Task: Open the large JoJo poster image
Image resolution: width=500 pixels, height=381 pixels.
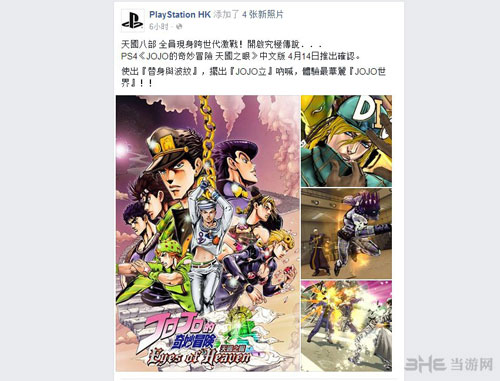Action: click(208, 233)
